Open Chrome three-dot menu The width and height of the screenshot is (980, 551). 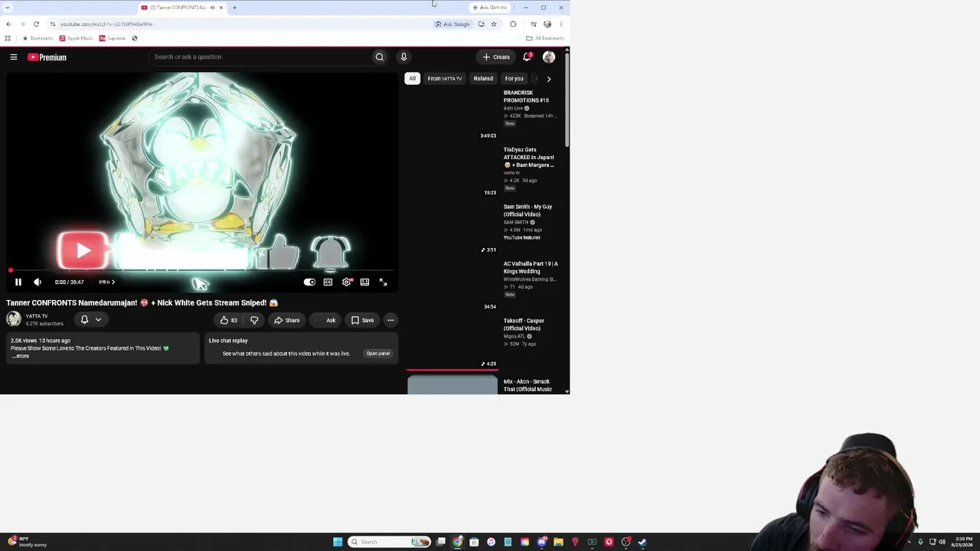[560, 24]
